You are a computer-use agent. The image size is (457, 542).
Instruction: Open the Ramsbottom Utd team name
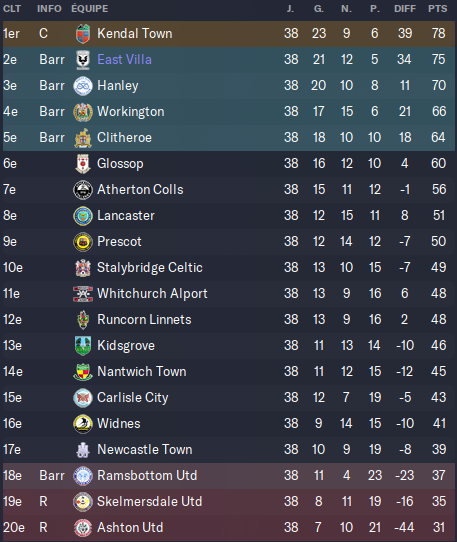pos(147,476)
